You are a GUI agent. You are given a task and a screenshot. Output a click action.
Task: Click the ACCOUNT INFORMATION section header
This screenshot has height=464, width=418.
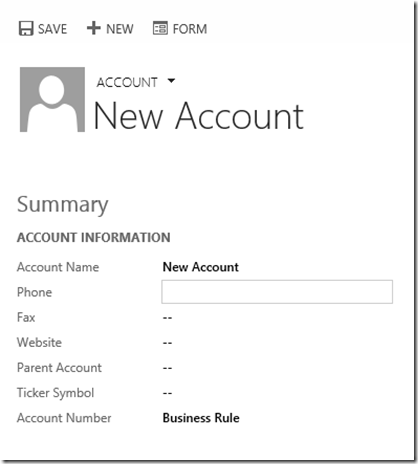94,237
